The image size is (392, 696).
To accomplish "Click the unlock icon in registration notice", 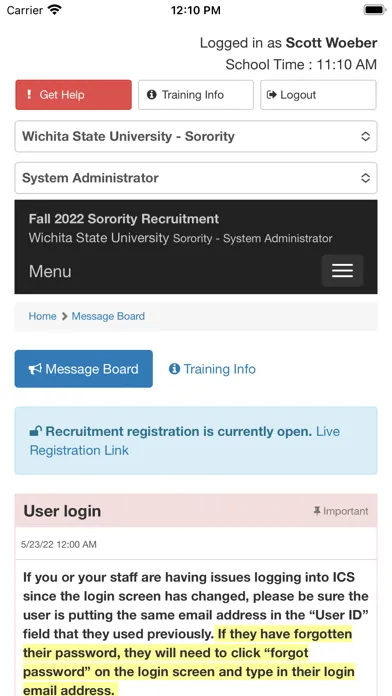I will click(x=36, y=431).
